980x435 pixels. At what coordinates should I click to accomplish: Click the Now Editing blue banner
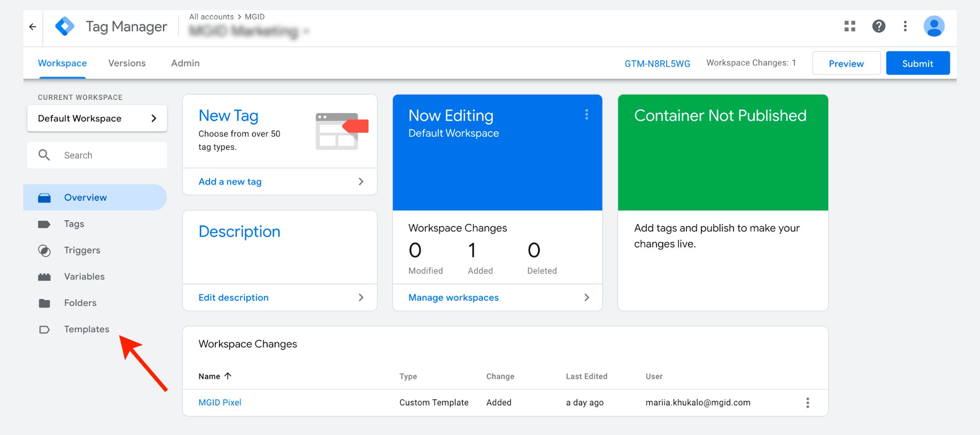pyautogui.click(x=497, y=153)
